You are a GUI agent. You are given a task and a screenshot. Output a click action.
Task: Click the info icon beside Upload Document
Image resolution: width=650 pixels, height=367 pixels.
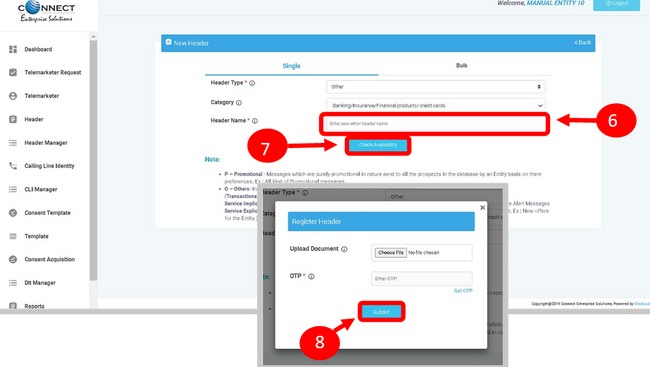point(344,249)
